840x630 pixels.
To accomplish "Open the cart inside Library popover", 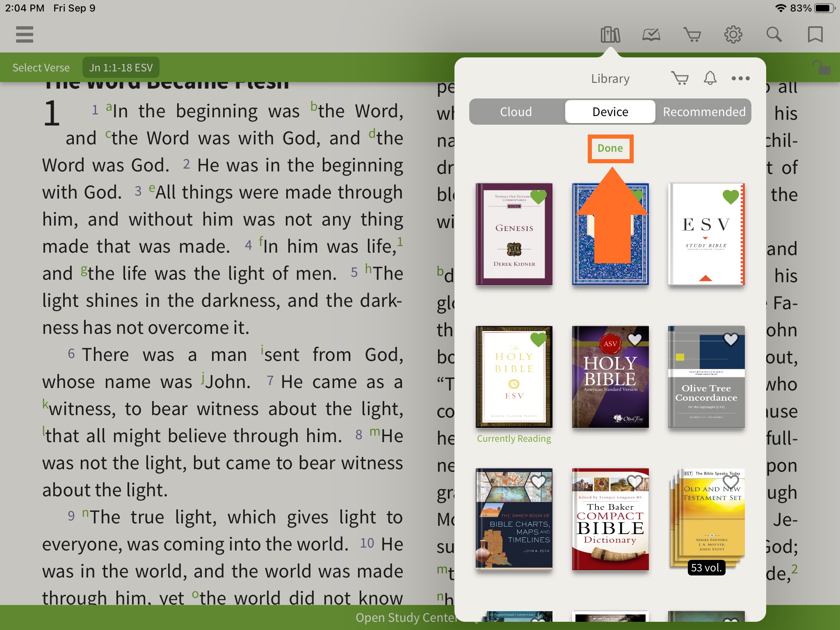I will coord(680,78).
